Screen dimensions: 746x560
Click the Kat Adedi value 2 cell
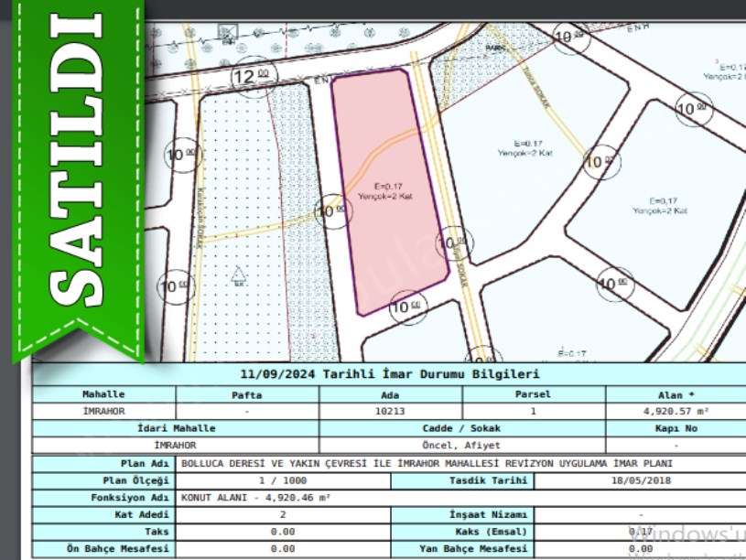283,515
